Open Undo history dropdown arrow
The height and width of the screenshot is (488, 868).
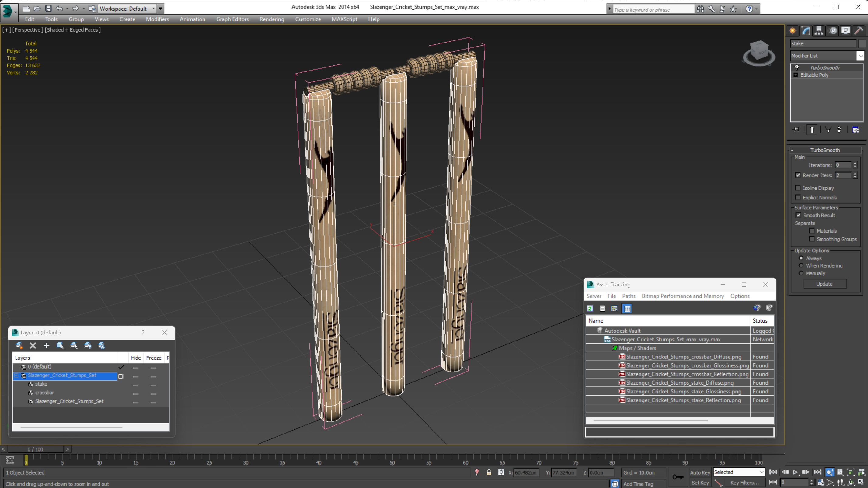[67, 9]
